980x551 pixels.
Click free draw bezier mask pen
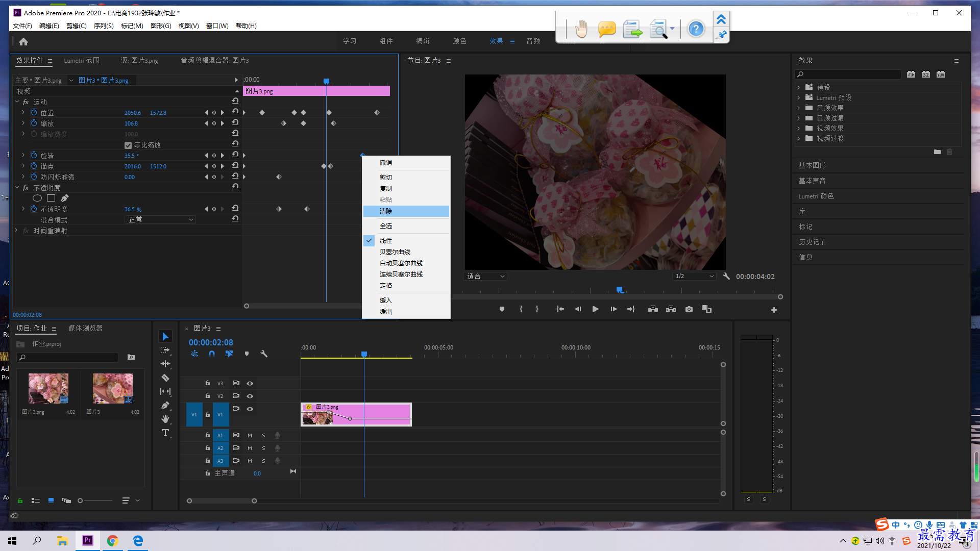(x=64, y=198)
